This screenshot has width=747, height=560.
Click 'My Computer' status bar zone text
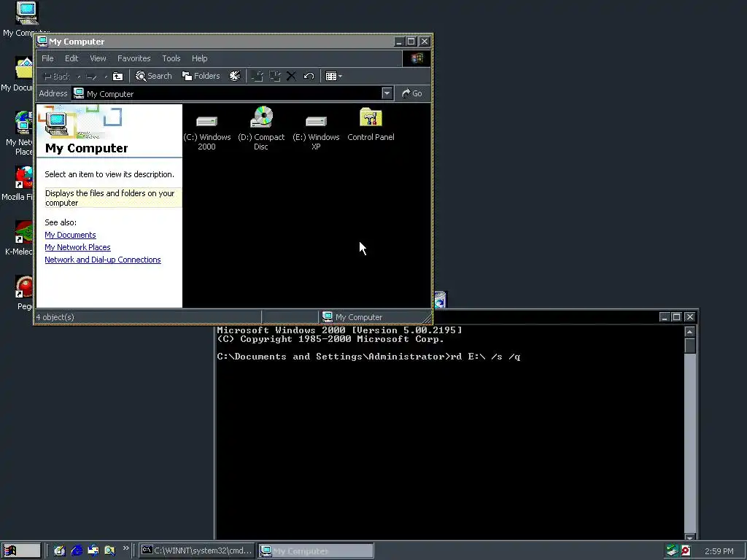pyautogui.click(x=359, y=317)
